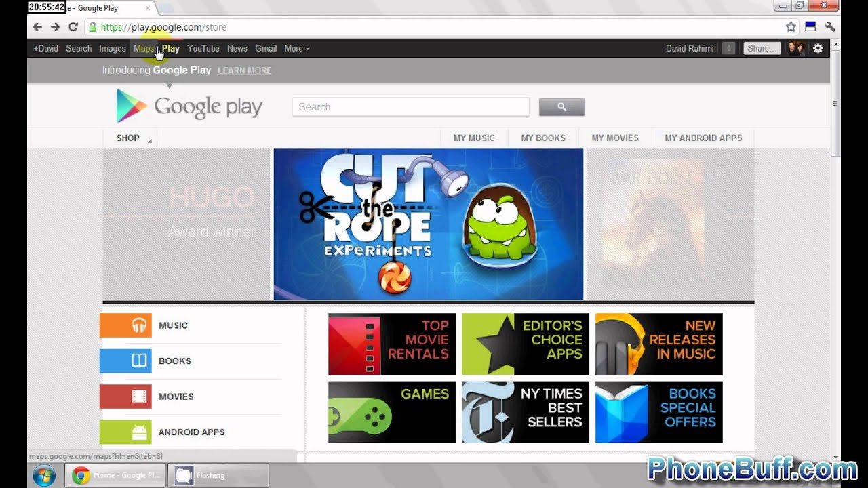Click the orange Music headphones icon
This screenshot has width=868, height=488.
click(125, 325)
